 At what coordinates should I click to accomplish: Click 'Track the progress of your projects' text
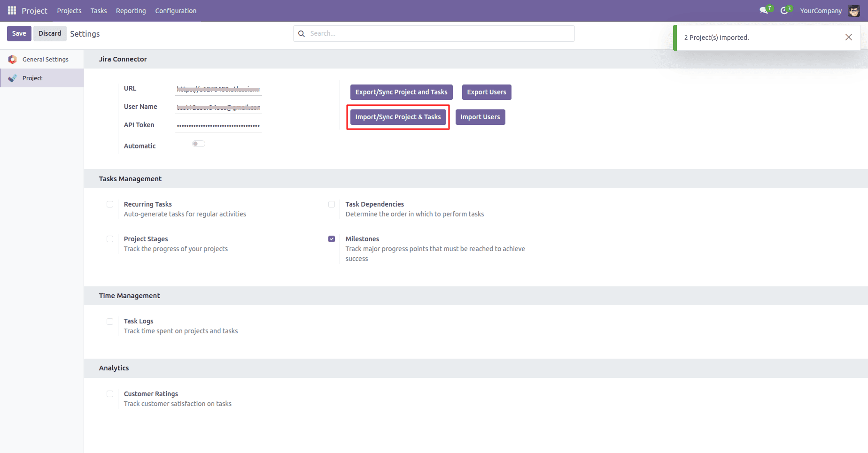(176, 249)
